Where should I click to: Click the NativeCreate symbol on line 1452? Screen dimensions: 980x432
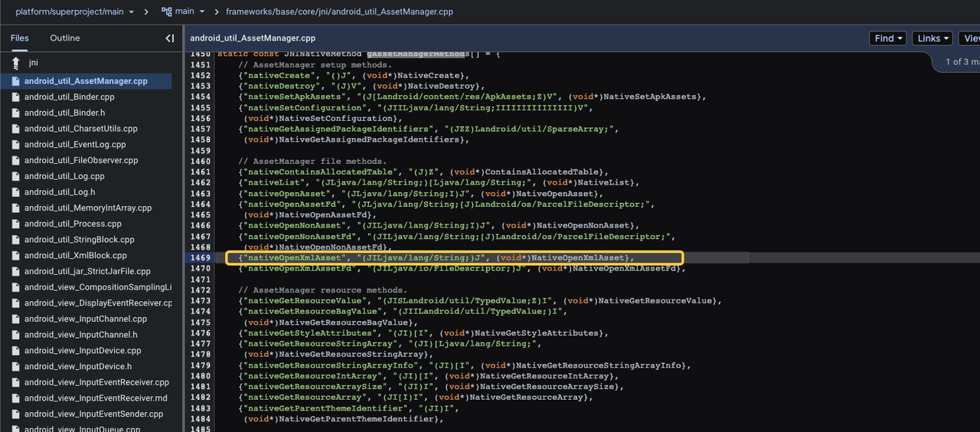pos(430,76)
